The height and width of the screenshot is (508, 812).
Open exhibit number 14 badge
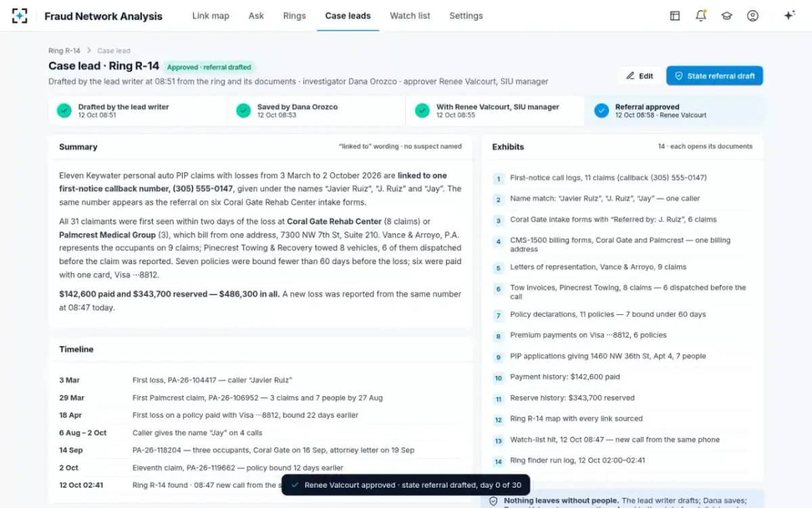click(499, 462)
